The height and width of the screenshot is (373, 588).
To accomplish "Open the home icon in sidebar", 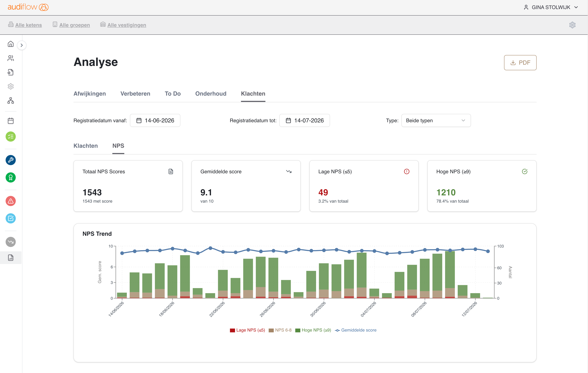I will coord(10,44).
